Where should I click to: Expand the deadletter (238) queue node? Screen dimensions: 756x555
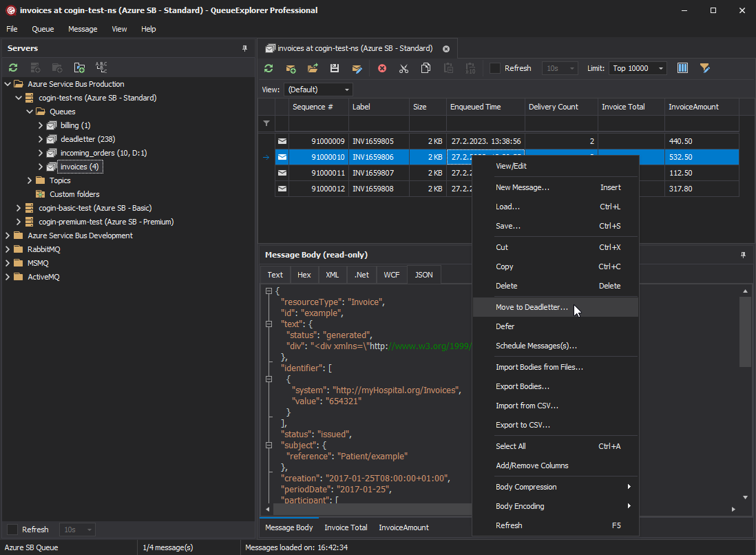pos(41,139)
